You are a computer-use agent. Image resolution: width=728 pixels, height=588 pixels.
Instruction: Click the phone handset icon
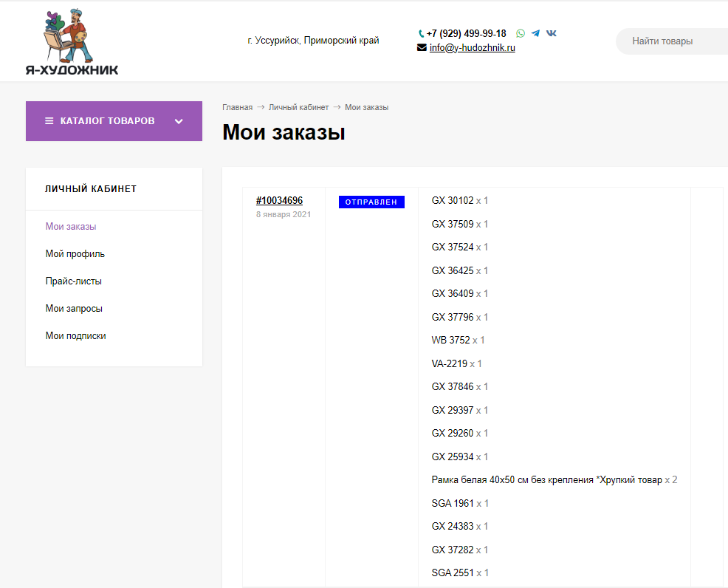click(x=421, y=34)
